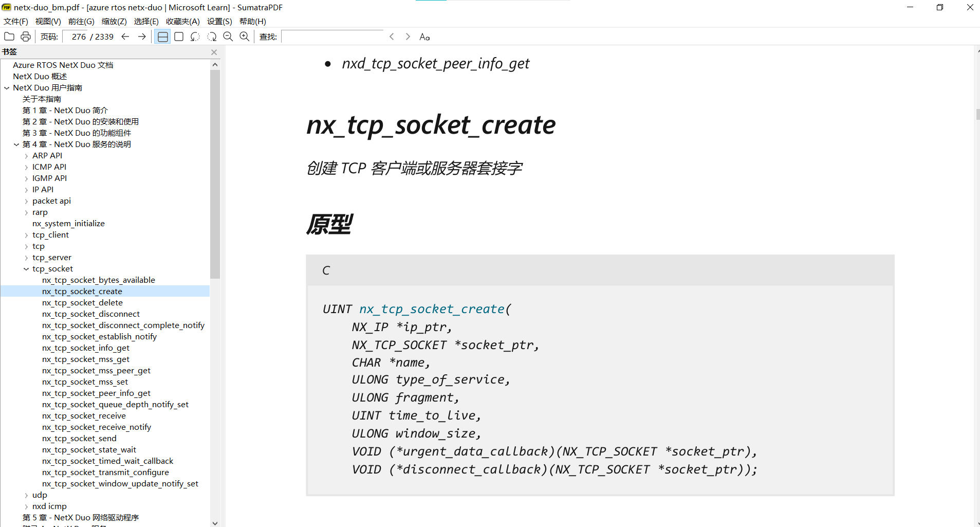This screenshot has height=527, width=980.
Task: Select nx_tcp_socket_delete bookmark
Action: 82,303
